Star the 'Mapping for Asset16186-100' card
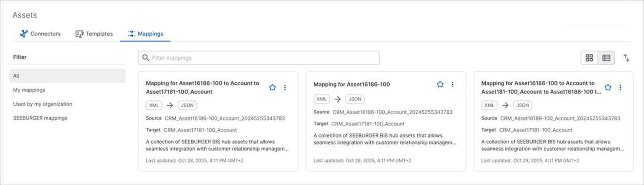Screen dimensions: 644x185 [440, 84]
